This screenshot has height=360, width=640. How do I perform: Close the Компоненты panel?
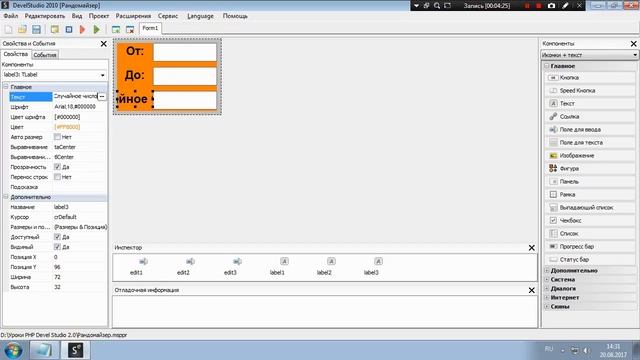pos(633,44)
